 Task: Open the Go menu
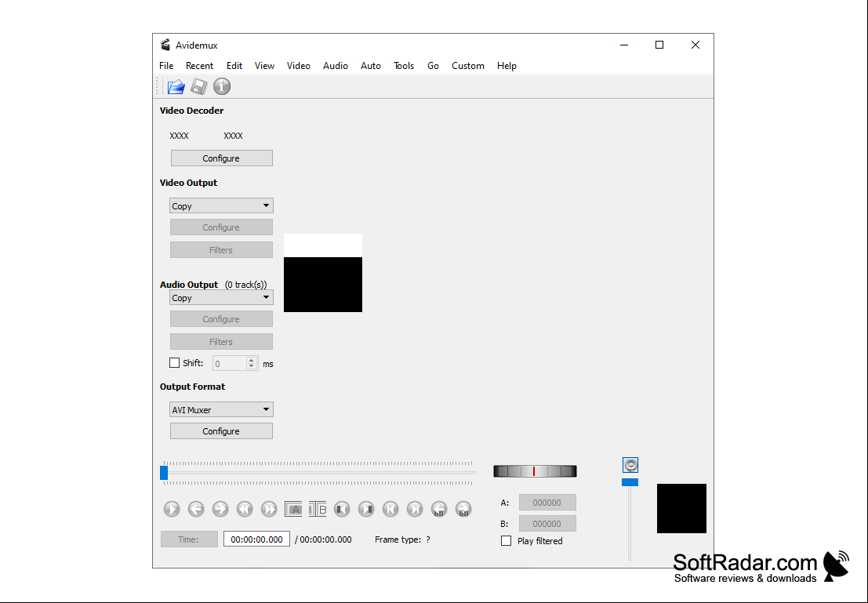point(433,65)
